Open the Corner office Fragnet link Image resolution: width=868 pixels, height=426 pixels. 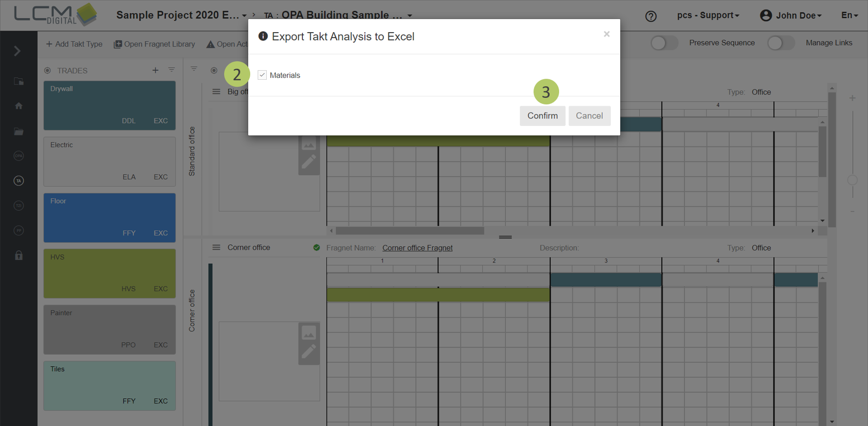pyautogui.click(x=417, y=248)
